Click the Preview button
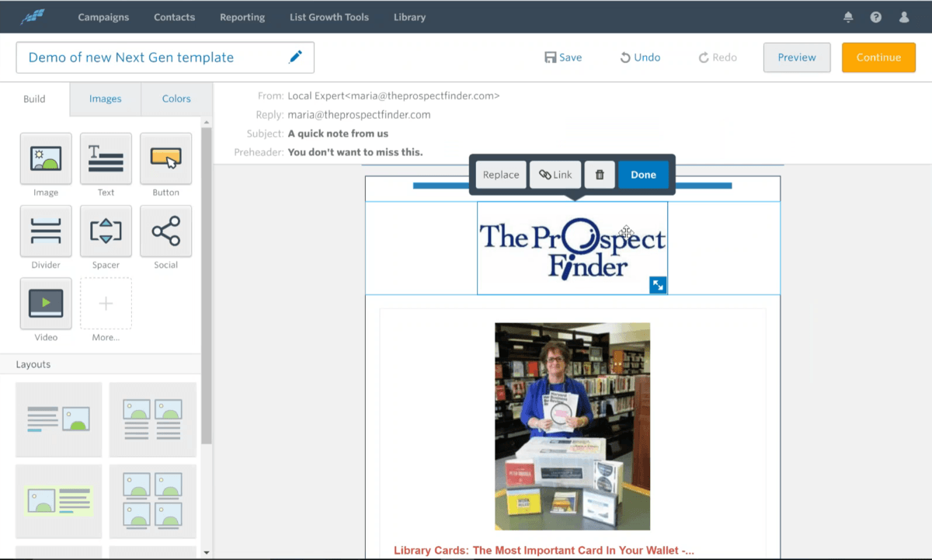 click(x=797, y=57)
